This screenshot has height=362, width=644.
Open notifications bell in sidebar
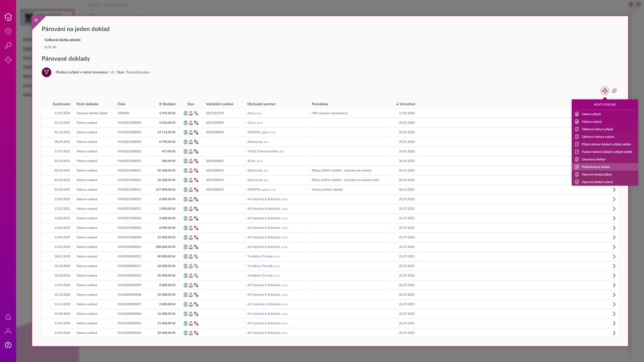tap(8, 317)
